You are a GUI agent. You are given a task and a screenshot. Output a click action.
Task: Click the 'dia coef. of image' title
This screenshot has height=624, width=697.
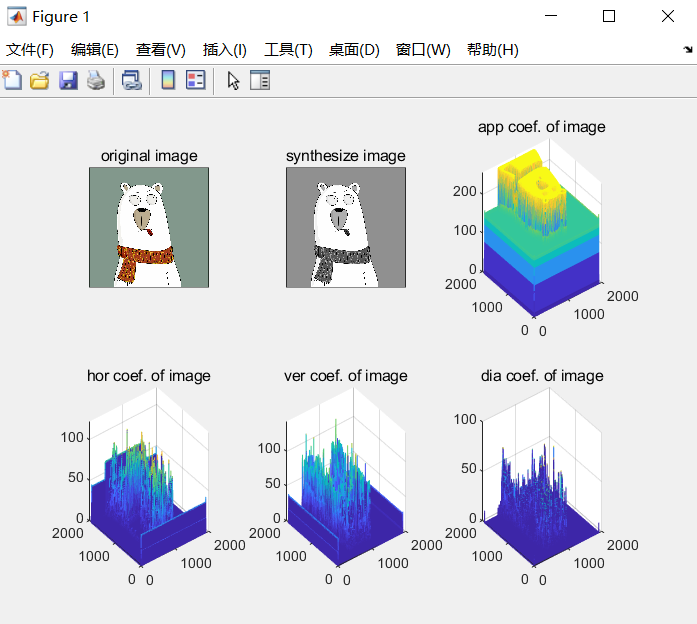pyautogui.click(x=542, y=376)
